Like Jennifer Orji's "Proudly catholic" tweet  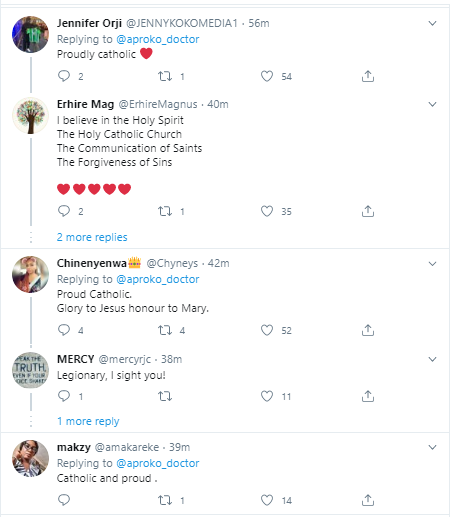[x=267, y=76]
